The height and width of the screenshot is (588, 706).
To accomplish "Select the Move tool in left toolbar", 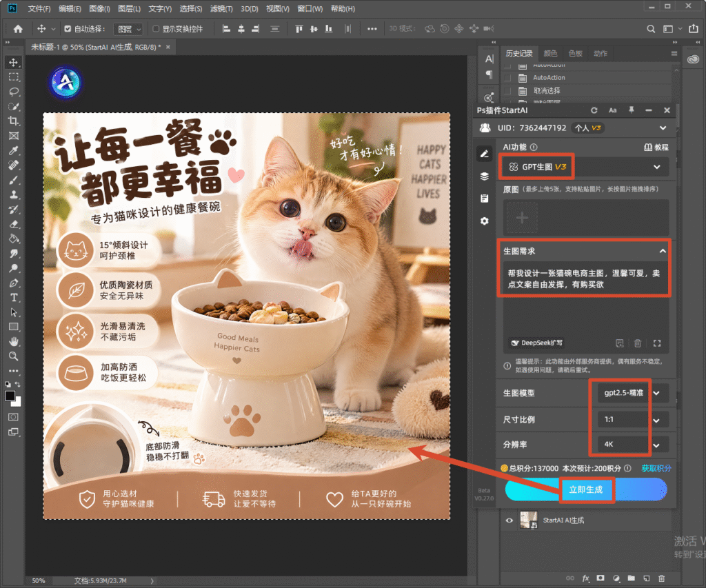I will click(14, 63).
